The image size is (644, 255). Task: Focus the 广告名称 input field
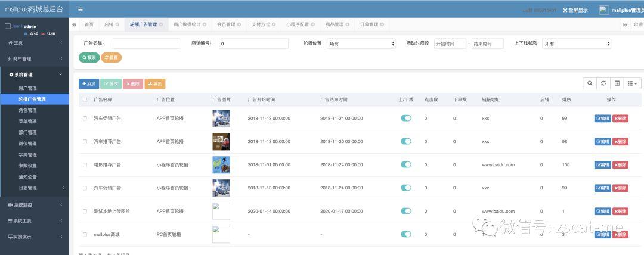[146, 43]
